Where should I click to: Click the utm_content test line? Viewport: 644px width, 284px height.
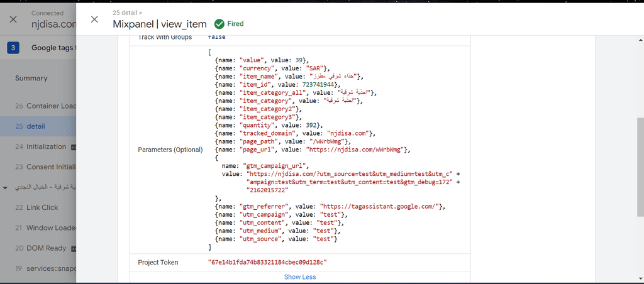pyautogui.click(x=279, y=223)
